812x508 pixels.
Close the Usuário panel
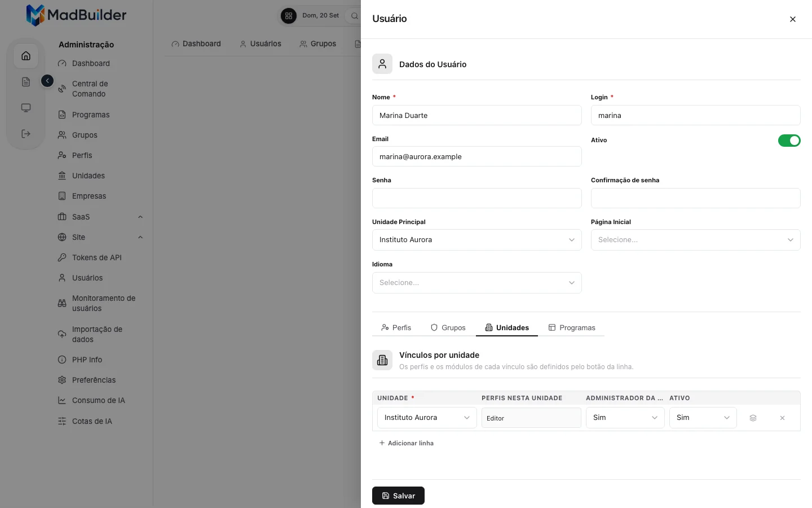click(x=793, y=19)
